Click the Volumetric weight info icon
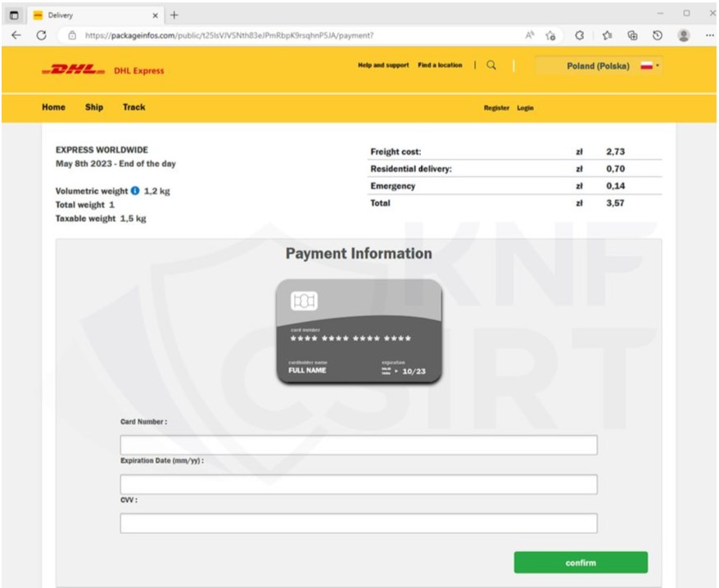This screenshot has height=588, width=719. [135, 192]
